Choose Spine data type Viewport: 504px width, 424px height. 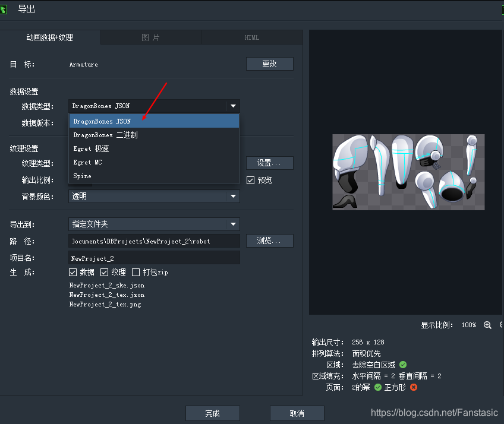pyautogui.click(x=154, y=176)
